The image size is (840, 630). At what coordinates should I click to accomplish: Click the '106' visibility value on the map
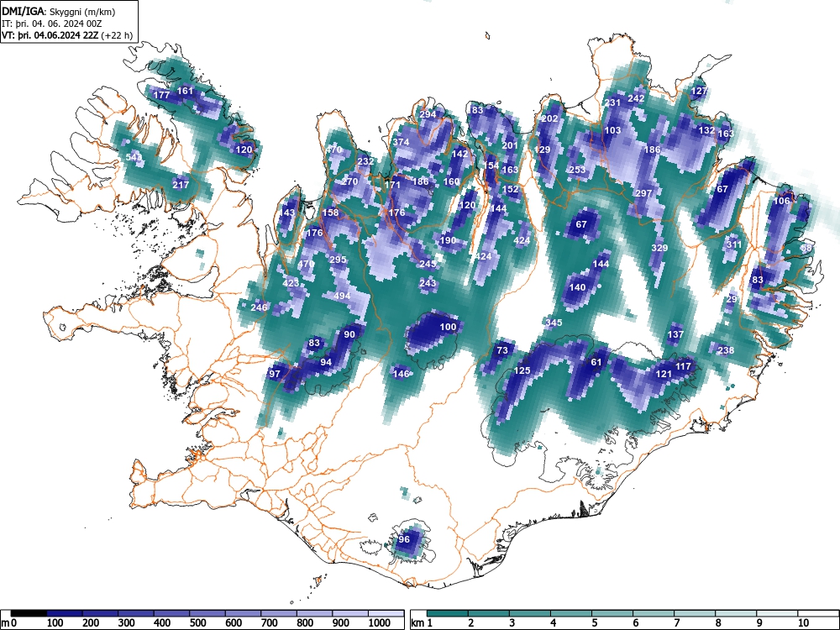(x=781, y=201)
